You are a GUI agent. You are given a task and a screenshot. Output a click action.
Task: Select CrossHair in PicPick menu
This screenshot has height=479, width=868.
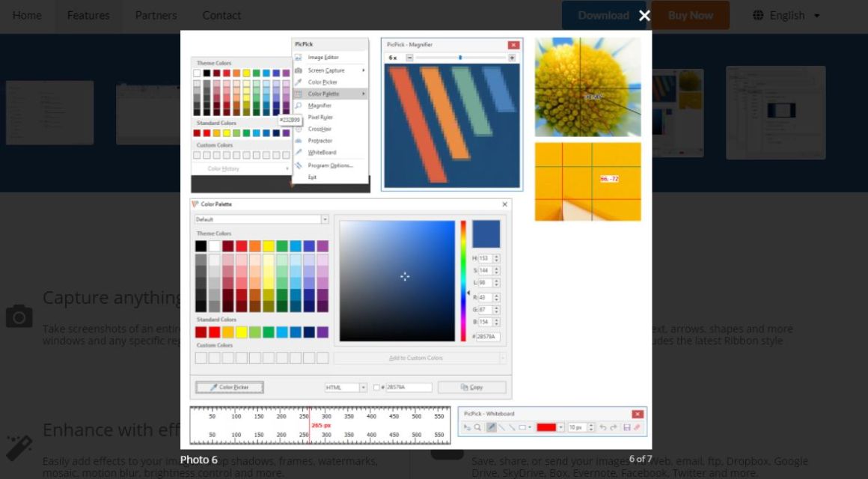point(320,129)
